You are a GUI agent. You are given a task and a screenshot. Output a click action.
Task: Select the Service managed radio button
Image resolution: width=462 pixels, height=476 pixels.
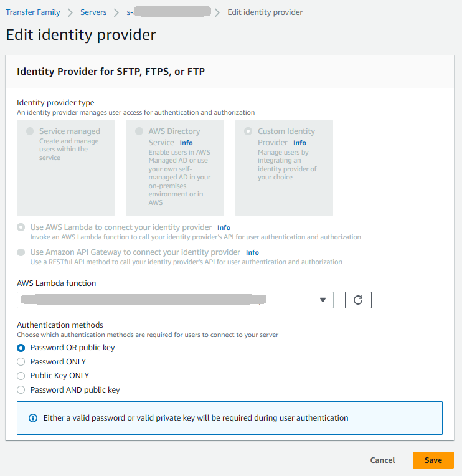30,131
